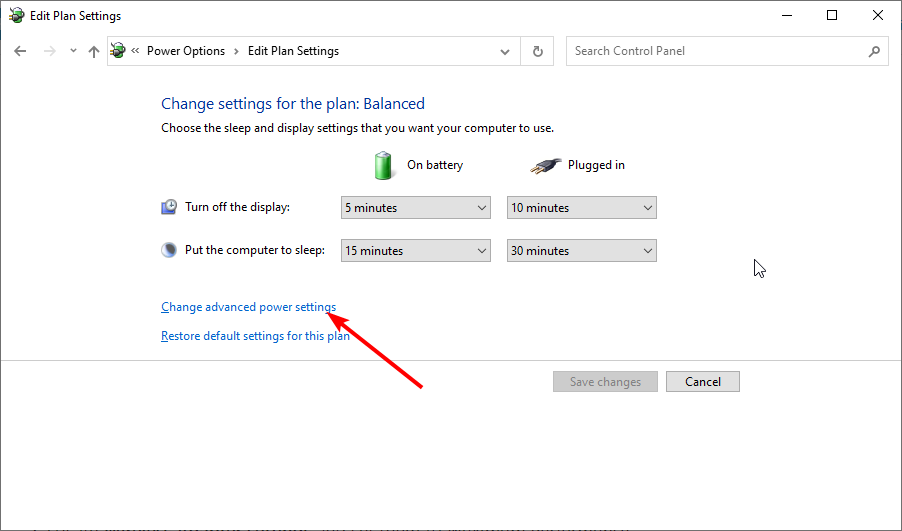Click the Cancel button
The width and height of the screenshot is (902, 531).
click(702, 381)
